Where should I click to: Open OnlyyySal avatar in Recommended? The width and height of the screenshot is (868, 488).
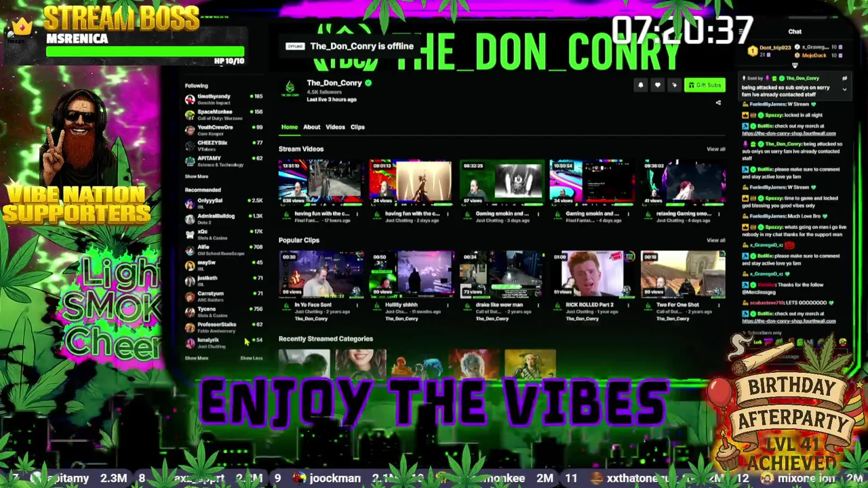(190, 203)
